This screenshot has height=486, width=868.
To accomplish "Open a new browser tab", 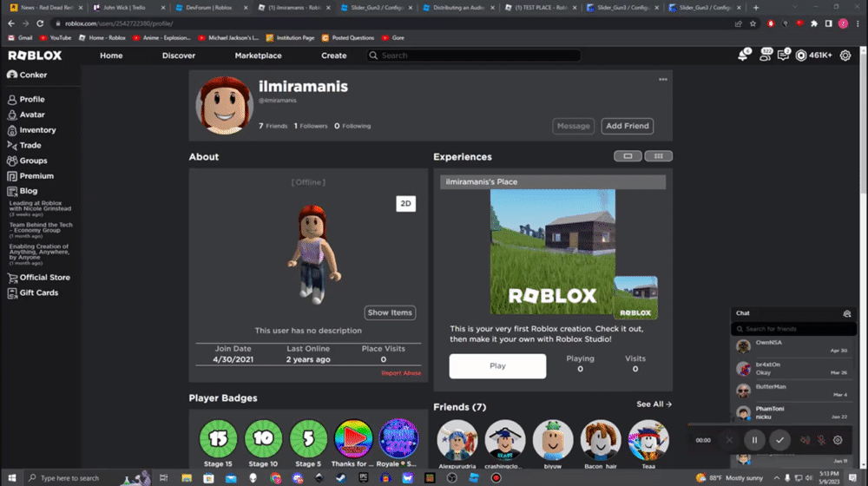I will tap(756, 8).
